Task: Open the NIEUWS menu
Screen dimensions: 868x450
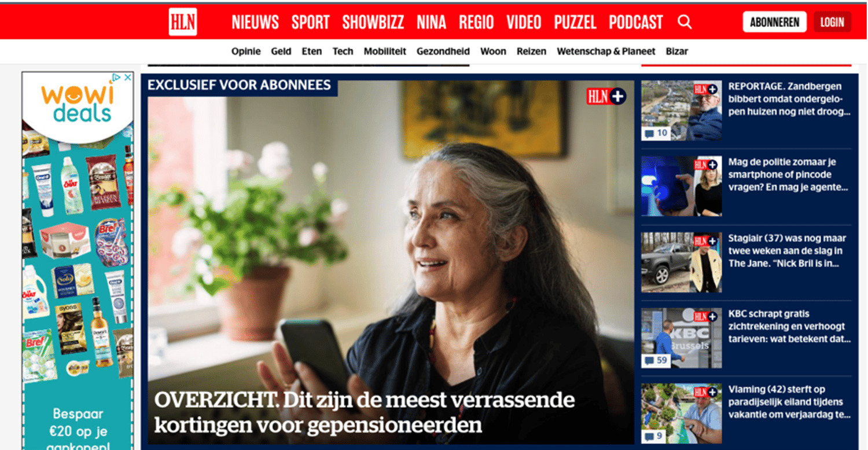Action: point(255,23)
